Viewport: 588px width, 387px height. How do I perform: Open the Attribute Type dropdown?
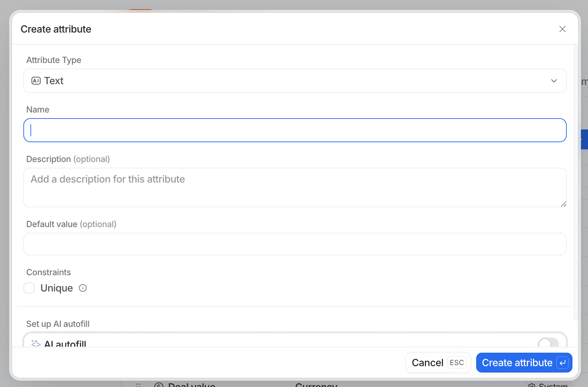(295, 81)
